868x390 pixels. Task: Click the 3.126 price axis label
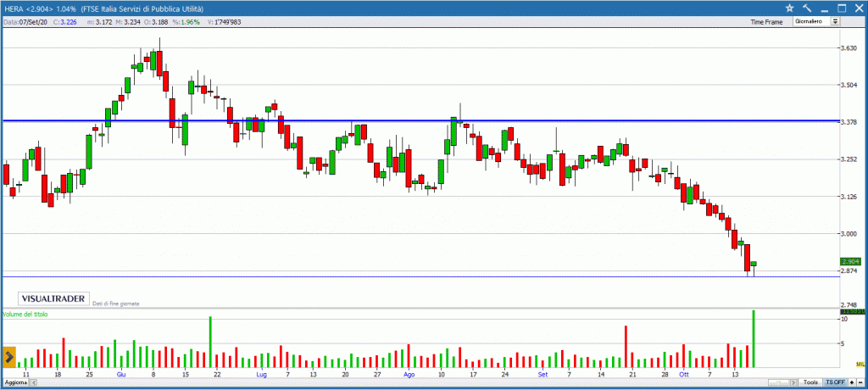tap(849, 197)
